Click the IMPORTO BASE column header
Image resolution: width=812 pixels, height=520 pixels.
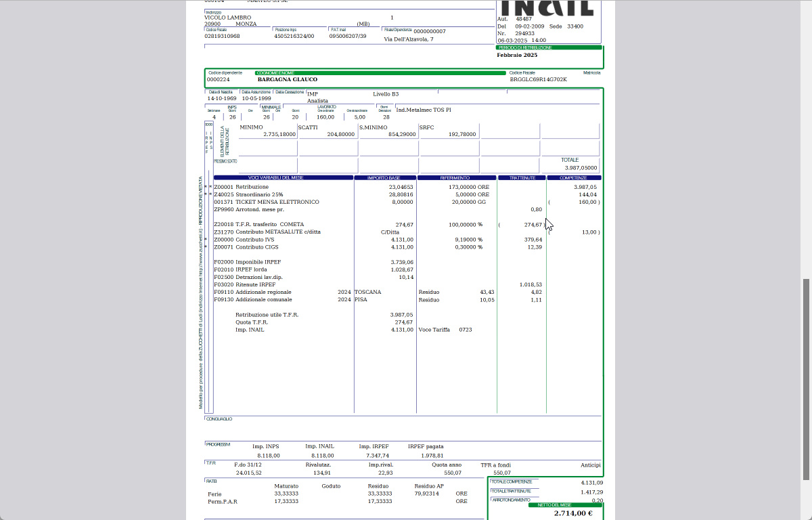pos(384,178)
